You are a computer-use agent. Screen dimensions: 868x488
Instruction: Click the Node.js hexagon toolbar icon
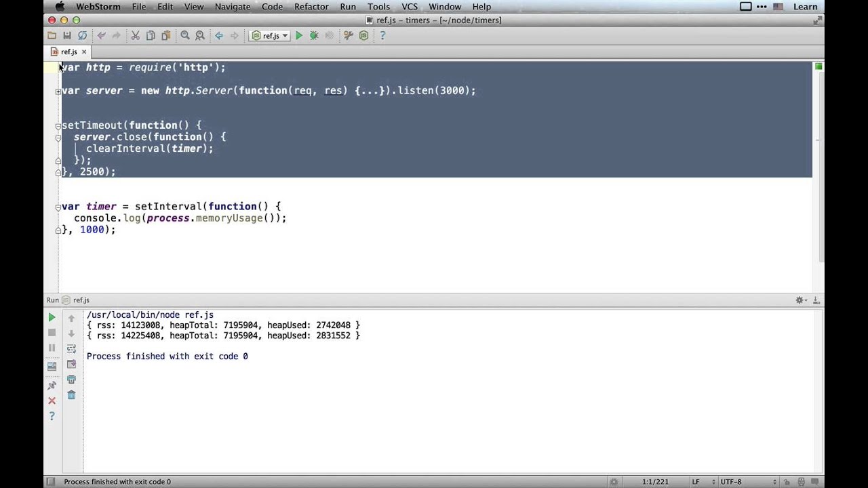363,36
